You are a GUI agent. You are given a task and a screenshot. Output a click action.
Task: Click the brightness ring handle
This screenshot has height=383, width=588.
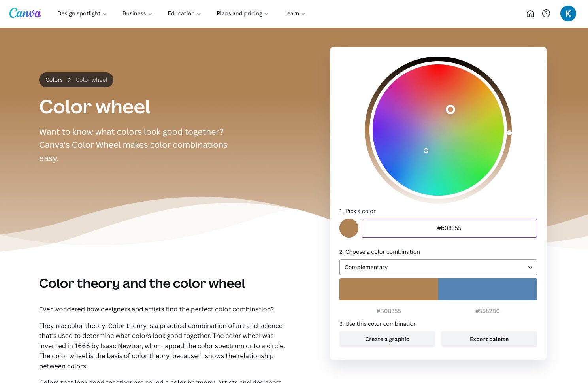[509, 133]
